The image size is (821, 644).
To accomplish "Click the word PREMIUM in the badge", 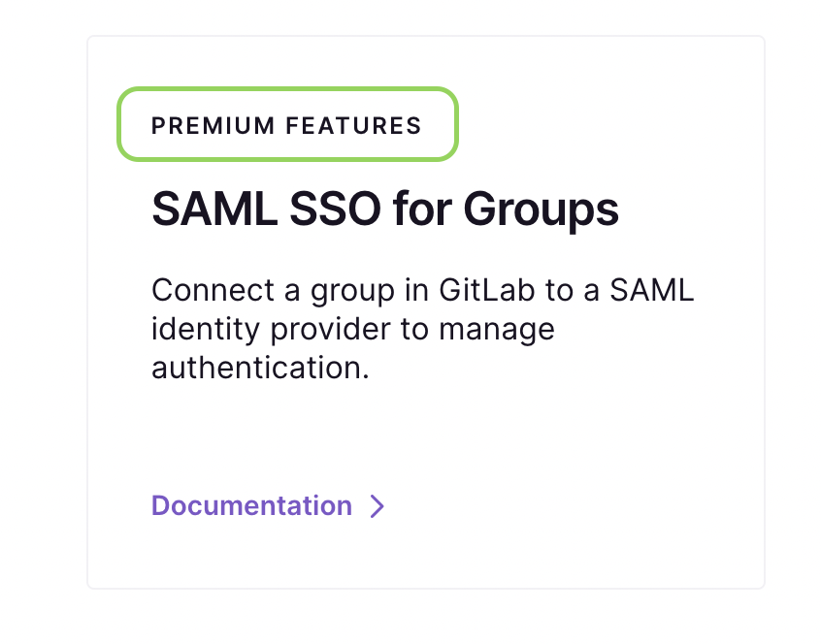I will (x=213, y=126).
